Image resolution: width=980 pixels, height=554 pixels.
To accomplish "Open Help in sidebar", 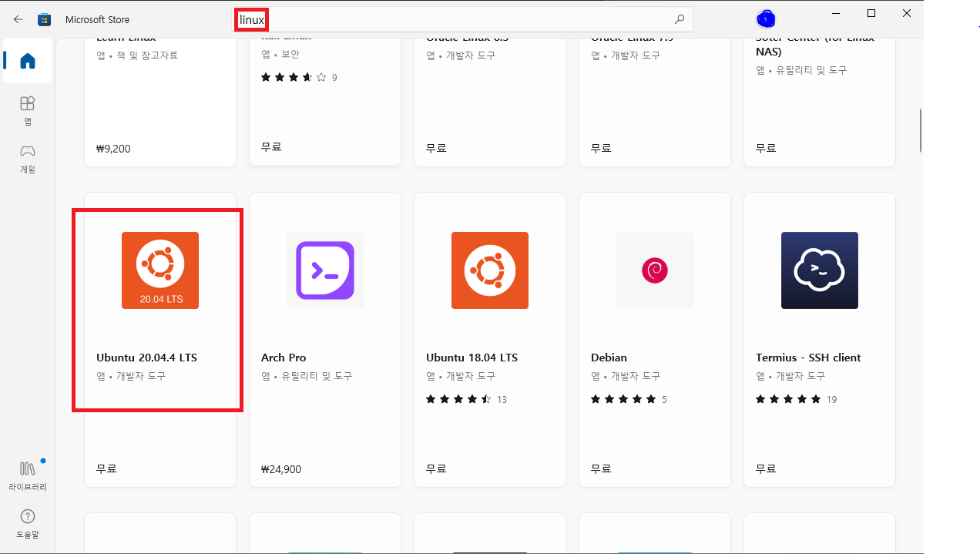I will [x=28, y=522].
